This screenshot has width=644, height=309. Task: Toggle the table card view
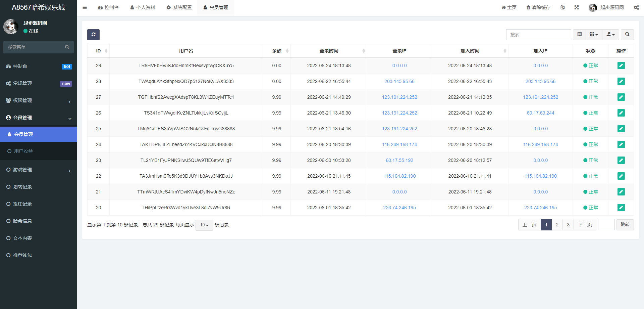click(x=579, y=35)
